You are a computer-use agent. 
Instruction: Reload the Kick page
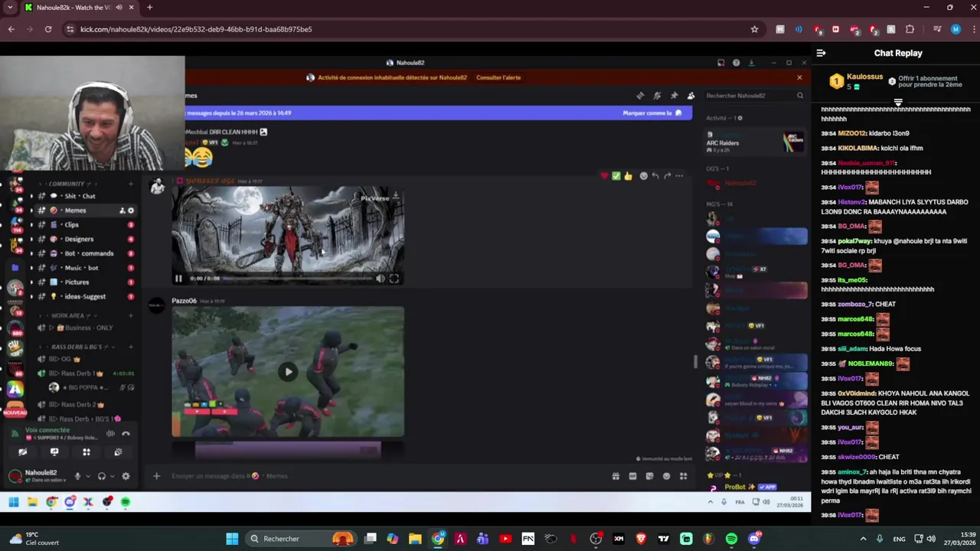pos(47,29)
